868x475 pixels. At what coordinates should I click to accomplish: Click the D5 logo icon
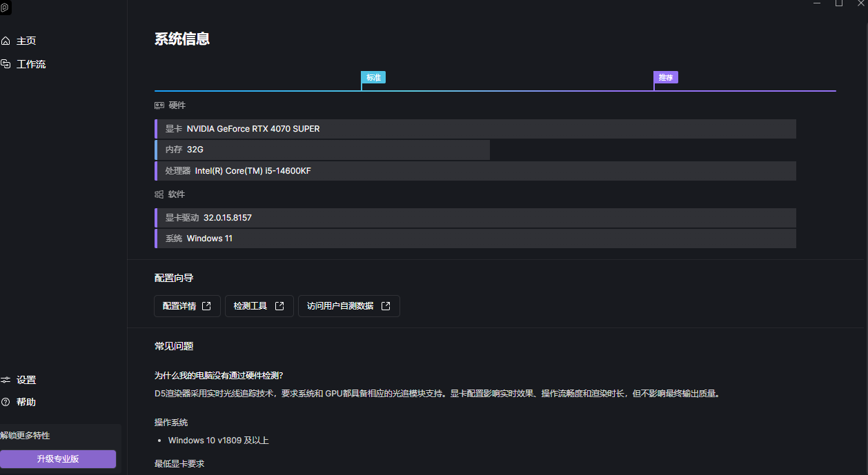point(5,8)
